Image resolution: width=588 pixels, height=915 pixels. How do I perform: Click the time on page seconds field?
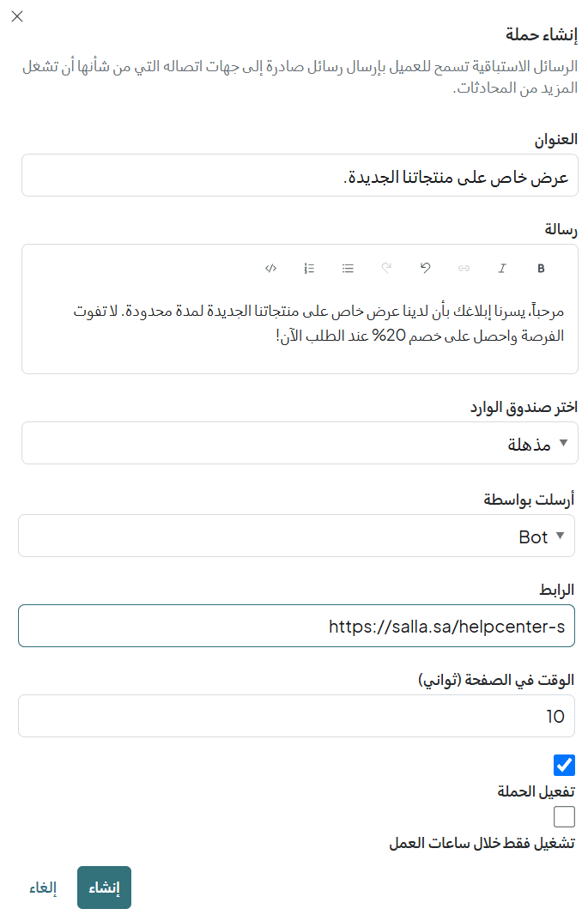296,716
